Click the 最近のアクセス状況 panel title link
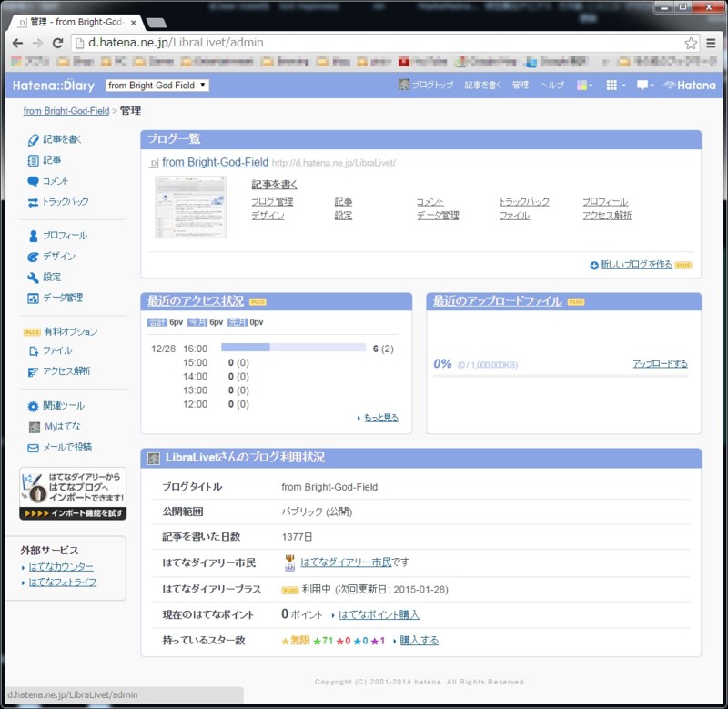 [x=196, y=301]
